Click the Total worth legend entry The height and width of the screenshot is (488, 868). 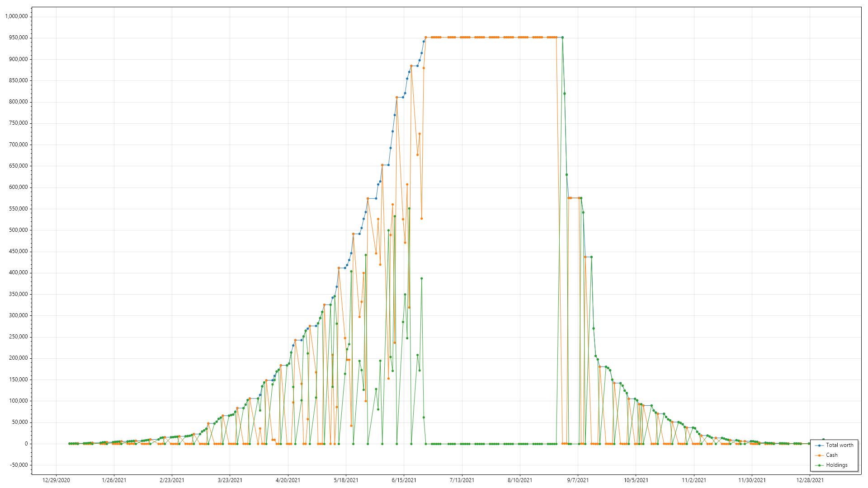coord(834,445)
